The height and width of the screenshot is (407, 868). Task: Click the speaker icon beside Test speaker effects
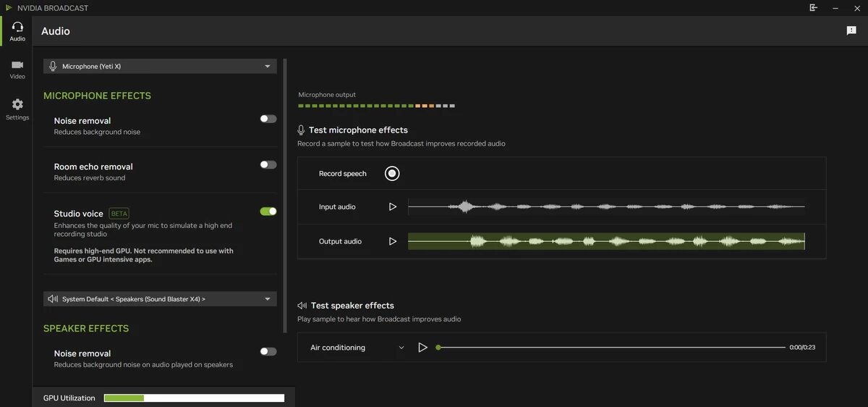302,306
